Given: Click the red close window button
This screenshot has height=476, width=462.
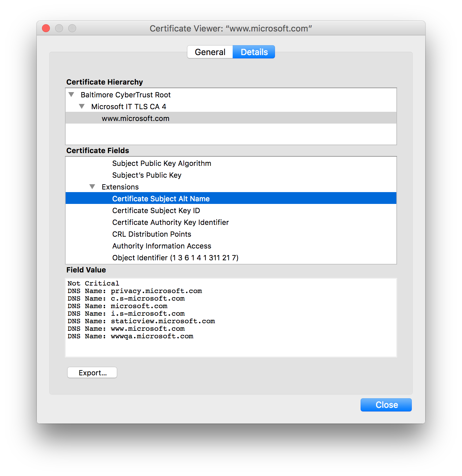Looking at the screenshot, I should [x=46, y=28].
